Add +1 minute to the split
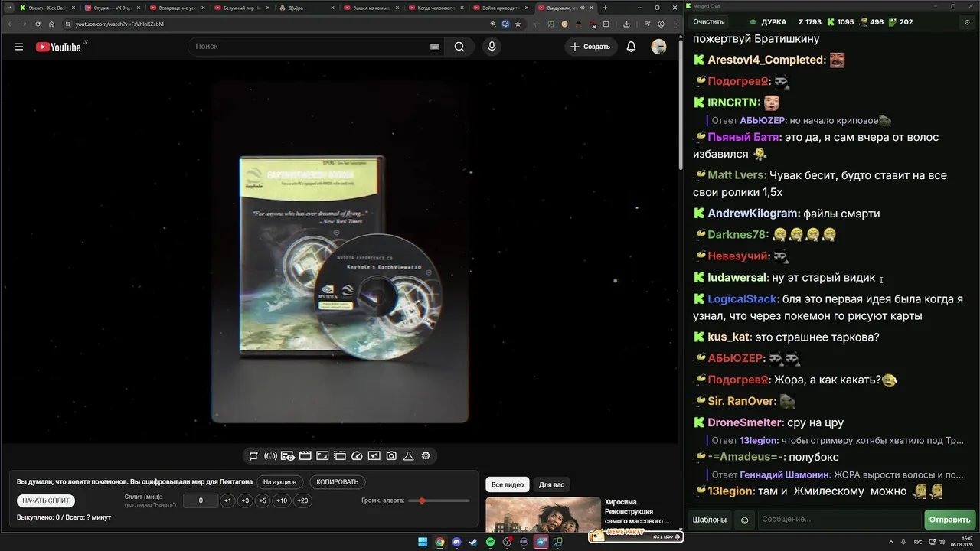The height and width of the screenshot is (551, 980). click(227, 501)
